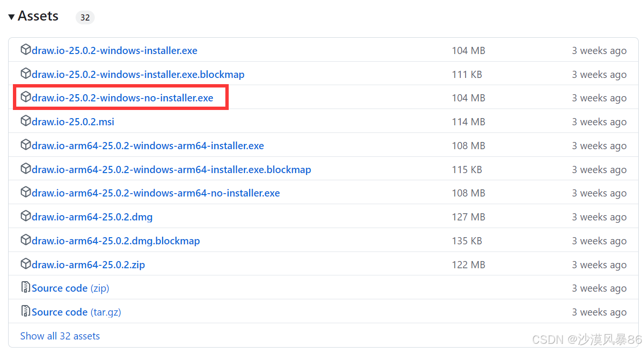The width and height of the screenshot is (644, 350).
Task: Open draw.io-25.0.2-windows-installer.exe.blockmap link
Action: (138, 75)
